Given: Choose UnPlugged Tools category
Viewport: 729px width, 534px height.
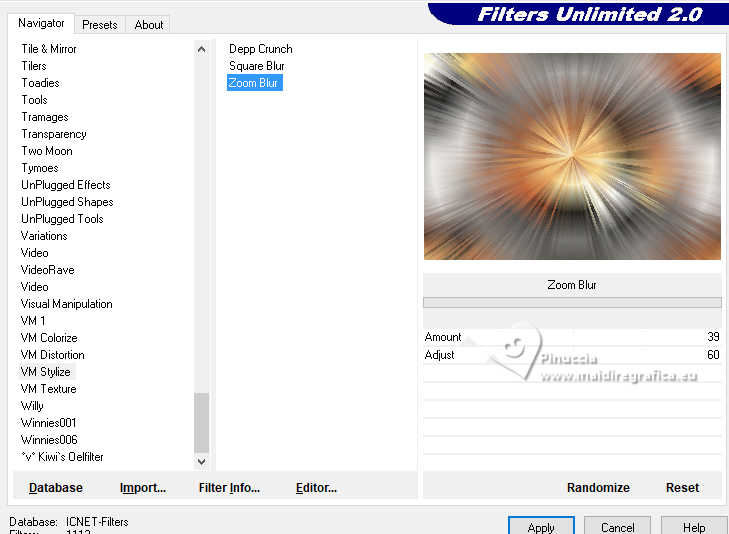Looking at the screenshot, I should coord(62,219).
